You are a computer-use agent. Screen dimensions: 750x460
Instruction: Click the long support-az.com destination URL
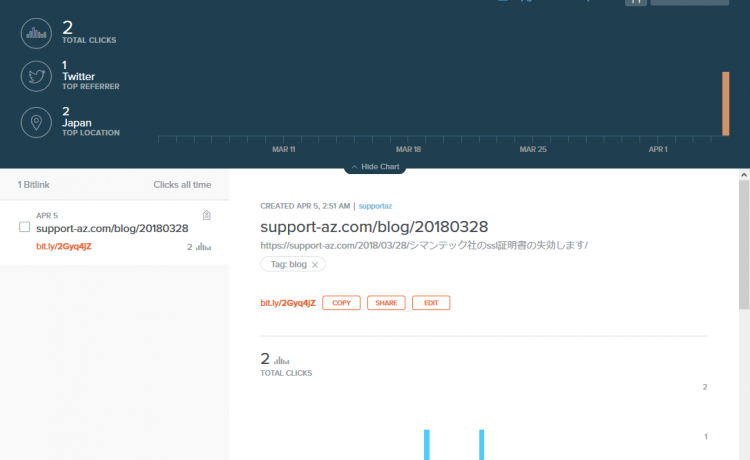(x=424, y=245)
